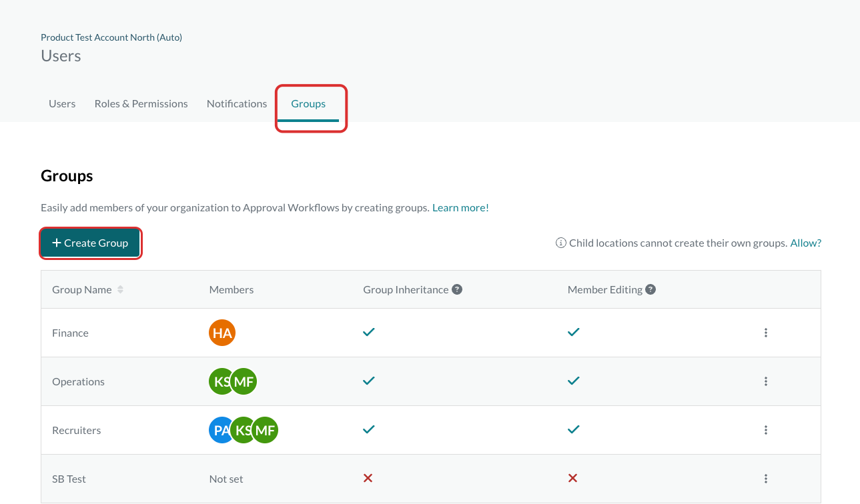Click the MF avatar in Recruiters row

coord(265,430)
